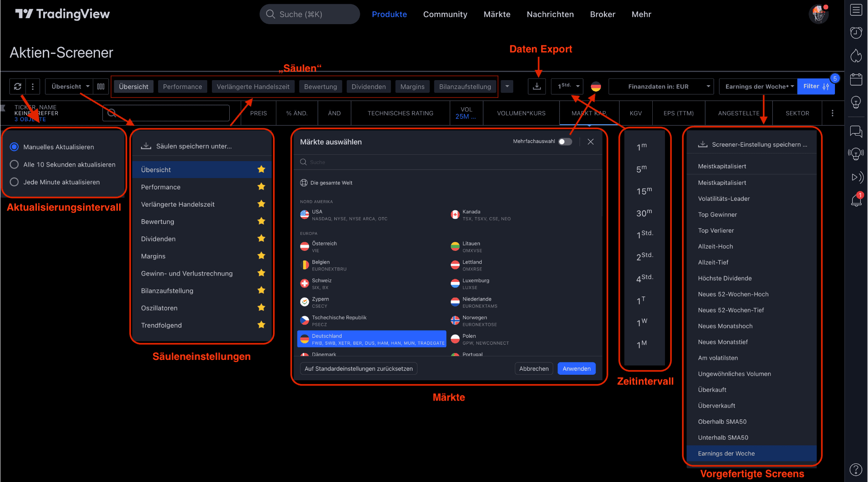Choose Alle 10 Sekunden aktualisieren option
868x482 pixels.
[14, 164]
